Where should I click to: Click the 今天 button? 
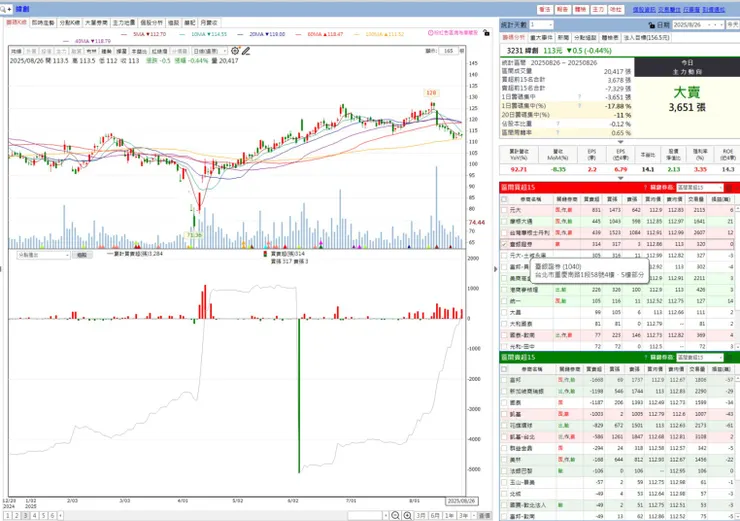732,25
